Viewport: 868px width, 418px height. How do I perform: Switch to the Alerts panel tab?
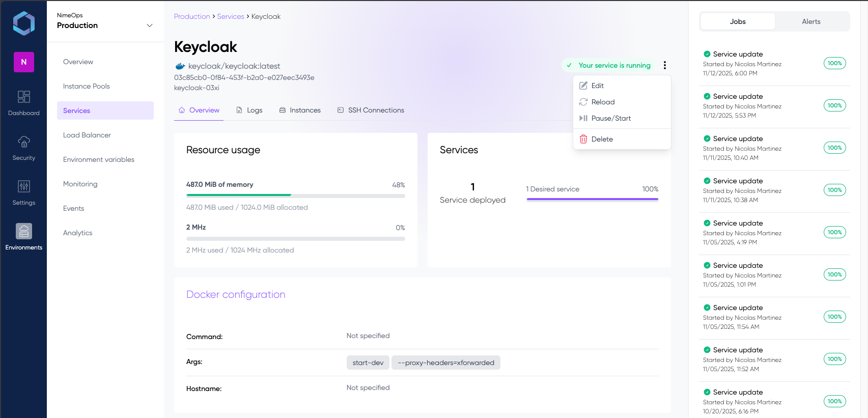point(811,21)
